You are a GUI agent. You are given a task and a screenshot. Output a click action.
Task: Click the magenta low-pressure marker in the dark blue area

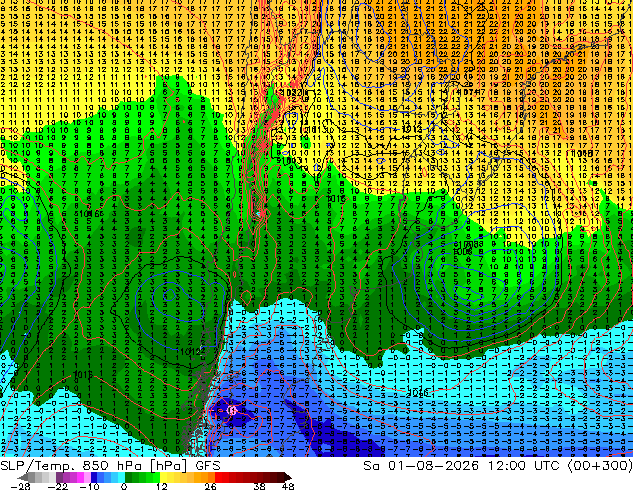coord(232,410)
